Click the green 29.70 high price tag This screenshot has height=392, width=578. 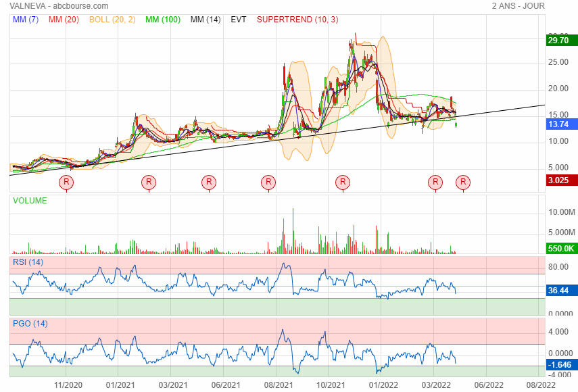562,40
